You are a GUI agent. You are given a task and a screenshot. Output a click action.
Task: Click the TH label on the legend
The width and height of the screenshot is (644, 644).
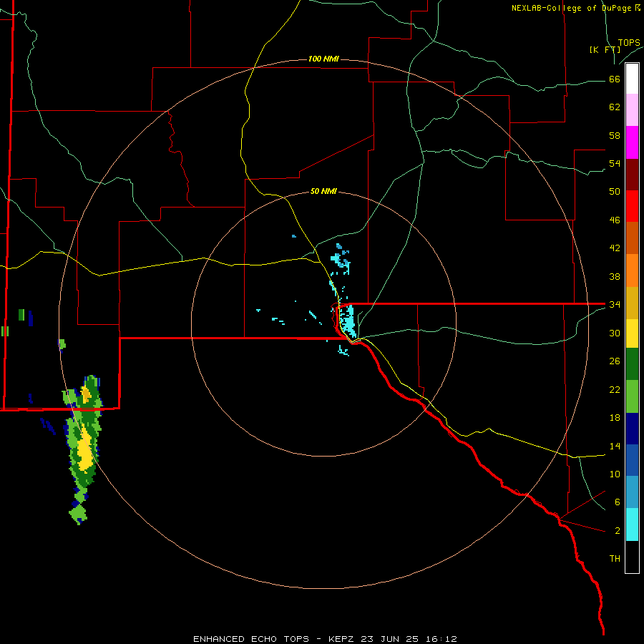click(615, 559)
